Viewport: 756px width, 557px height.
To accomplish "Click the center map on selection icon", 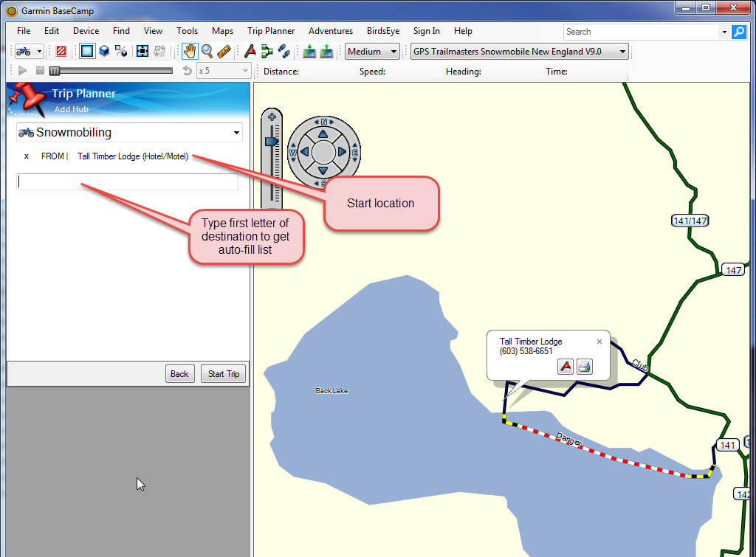I will point(142,51).
